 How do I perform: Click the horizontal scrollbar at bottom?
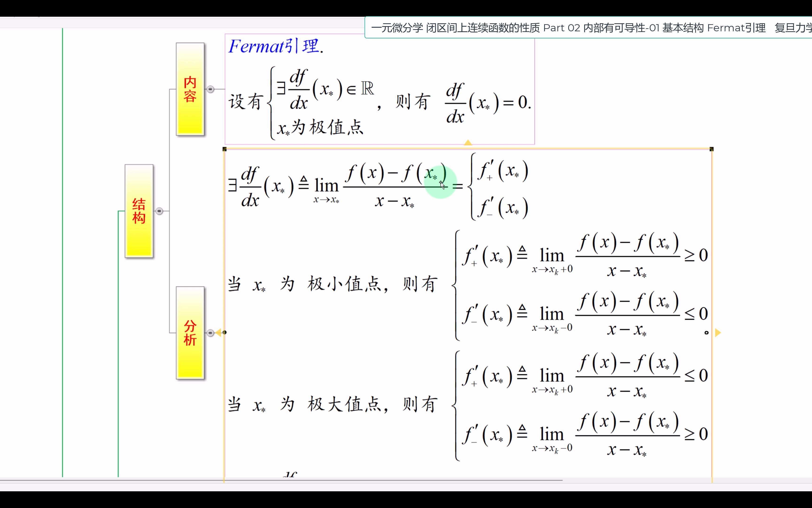pyautogui.click(x=281, y=480)
